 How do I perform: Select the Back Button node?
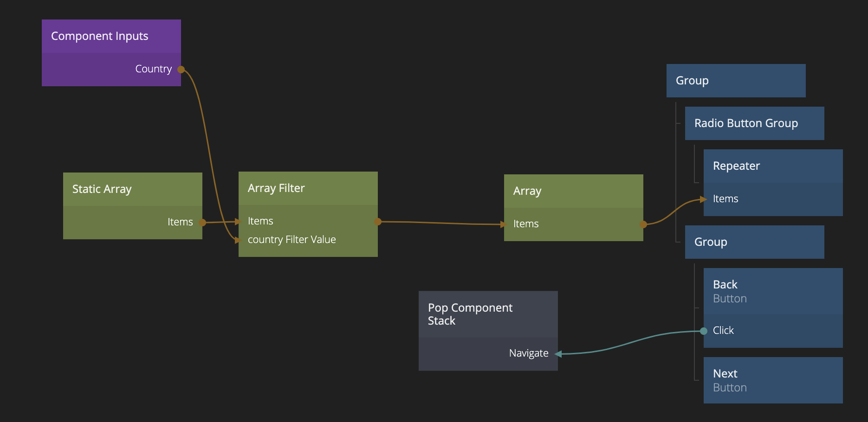pyautogui.click(x=773, y=291)
